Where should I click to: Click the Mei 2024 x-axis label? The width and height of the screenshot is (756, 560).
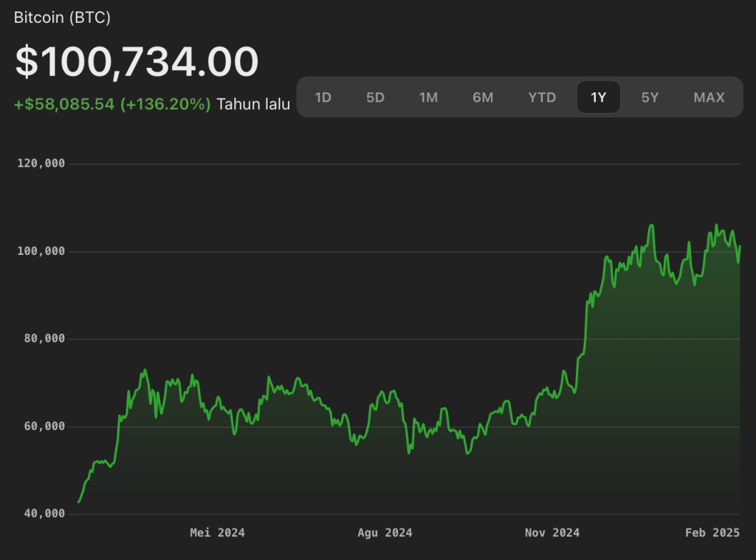217,533
